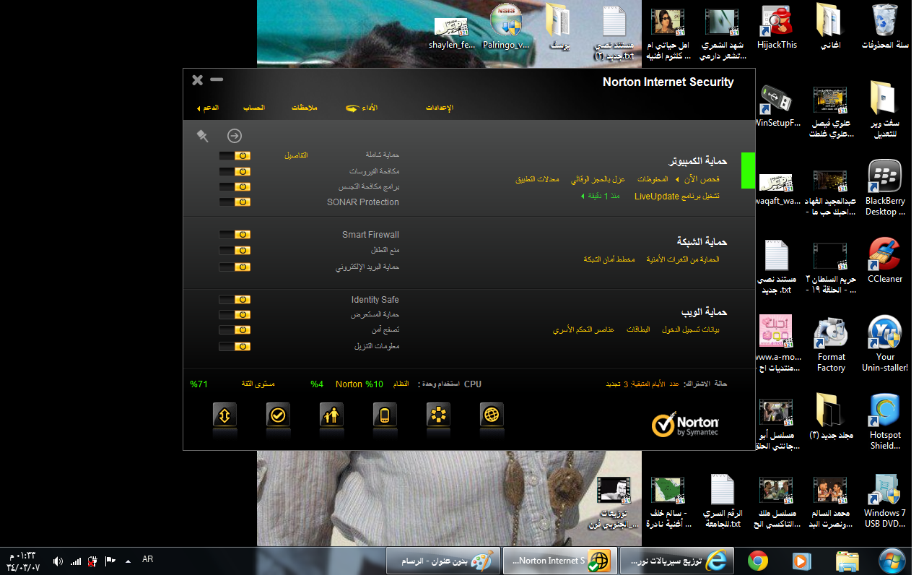Viewport: 924px width, 578px height.
Task: Toggle the Identity Safe switch
Action: (235, 299)
